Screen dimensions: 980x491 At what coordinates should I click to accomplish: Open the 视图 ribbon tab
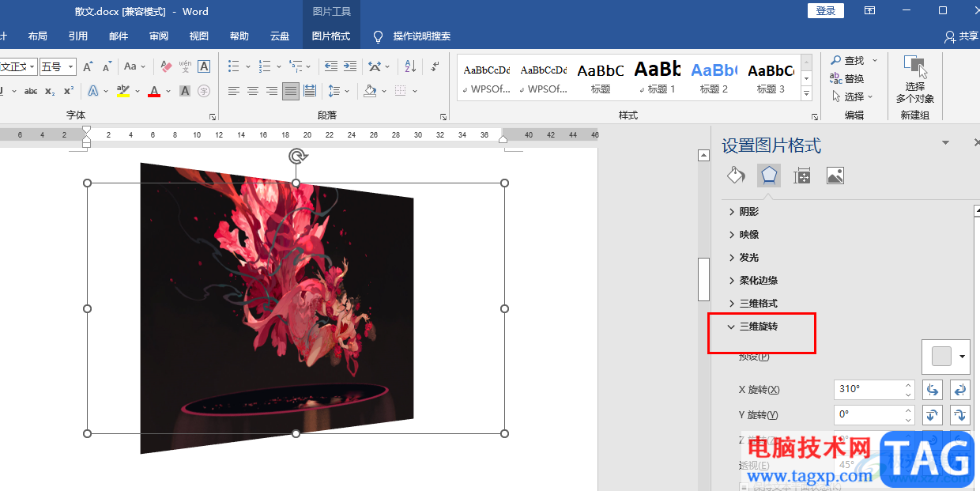coord(199,36)
